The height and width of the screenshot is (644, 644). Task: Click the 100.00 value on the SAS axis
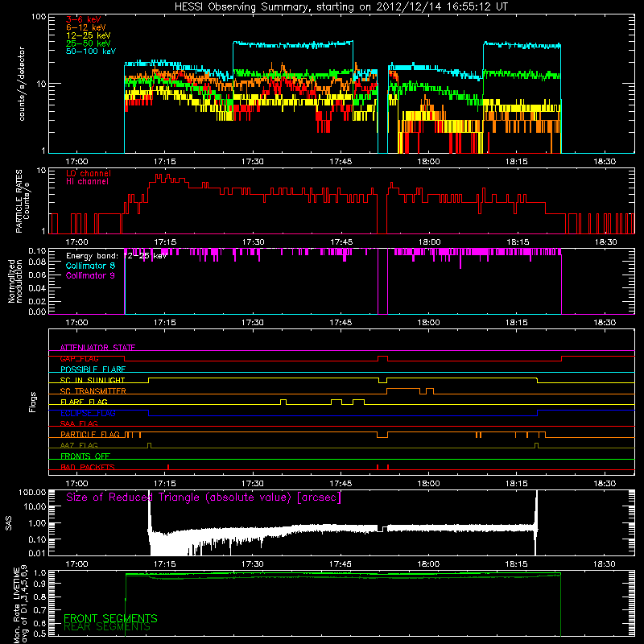[32, 492]
